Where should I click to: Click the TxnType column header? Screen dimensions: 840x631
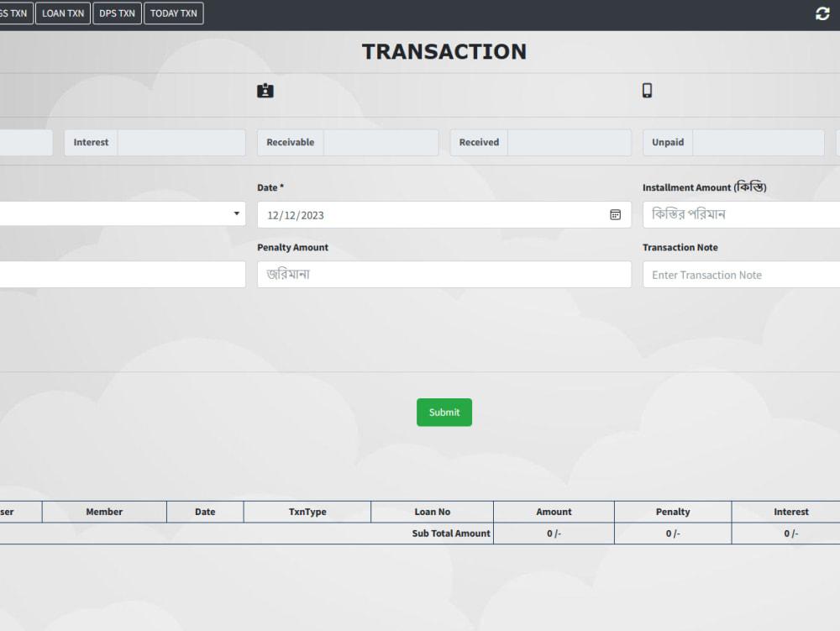coord(307,512)
